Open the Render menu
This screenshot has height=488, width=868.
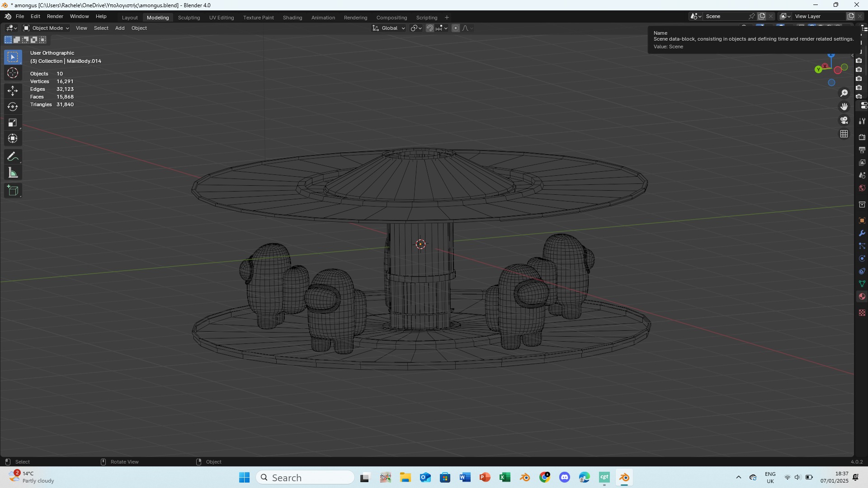[55, 16]
